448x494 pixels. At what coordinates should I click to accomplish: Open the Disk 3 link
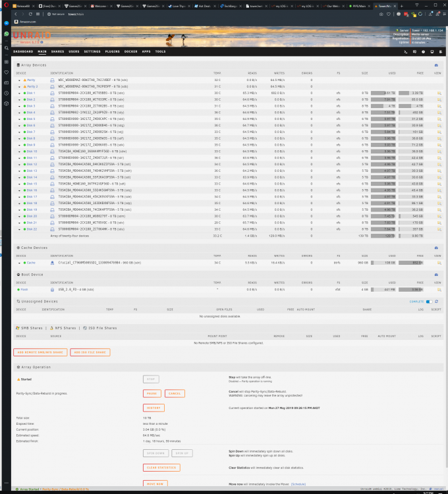click(31, 106)
